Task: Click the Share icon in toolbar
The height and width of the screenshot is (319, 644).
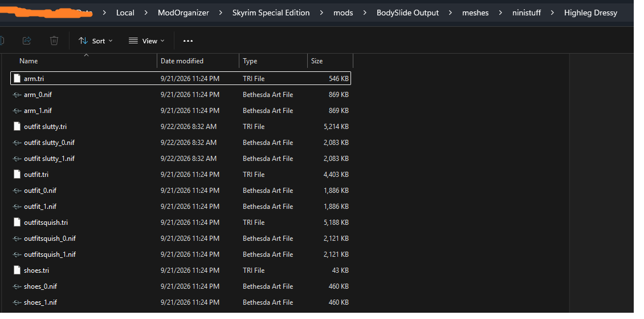Action: point(27,41)
